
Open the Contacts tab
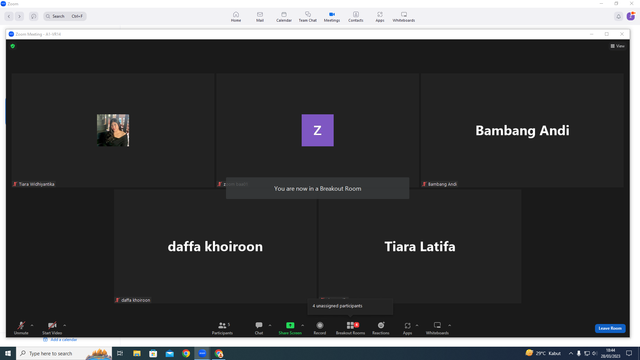356,17
